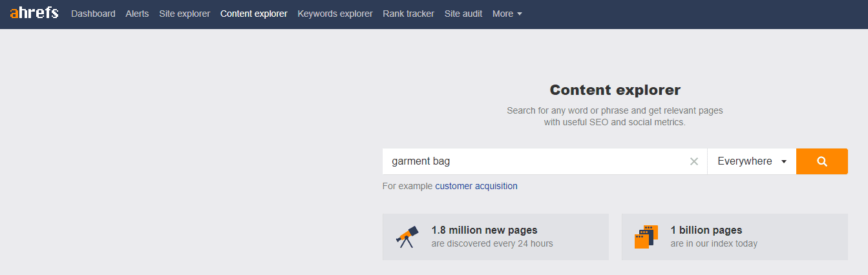The image size is (868, 275).
Task: Open the Site audit tool
Action: click(463, 14)
